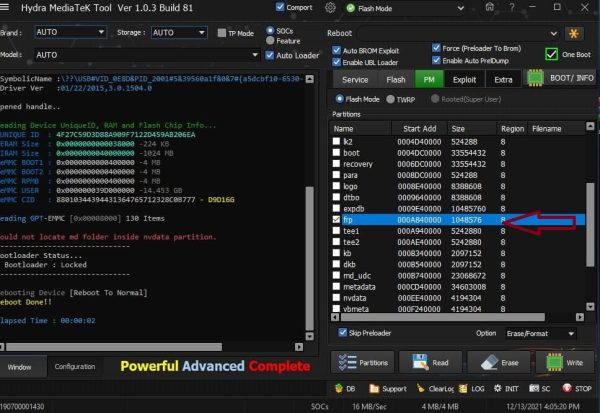The width and height of the screenshot is (600, 413).
Task: Click the SC screenshot camera icon
Action: [x=534, y=389]
